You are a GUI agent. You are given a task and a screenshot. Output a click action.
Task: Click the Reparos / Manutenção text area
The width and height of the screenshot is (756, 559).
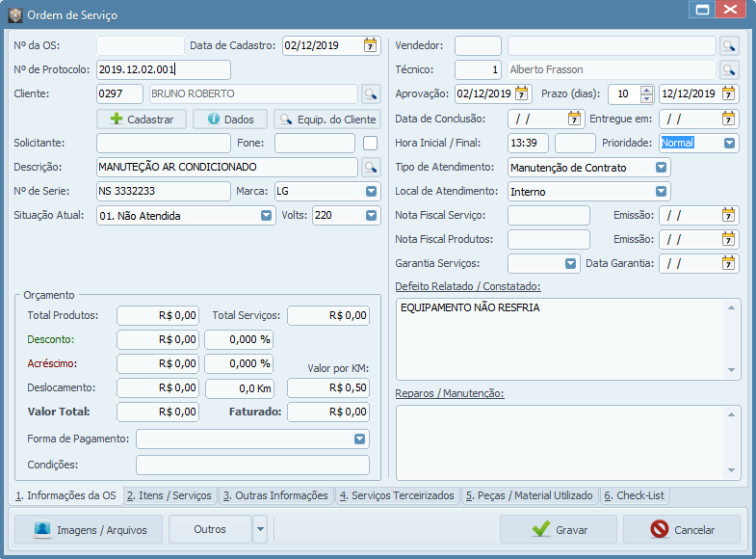point(568,442)
